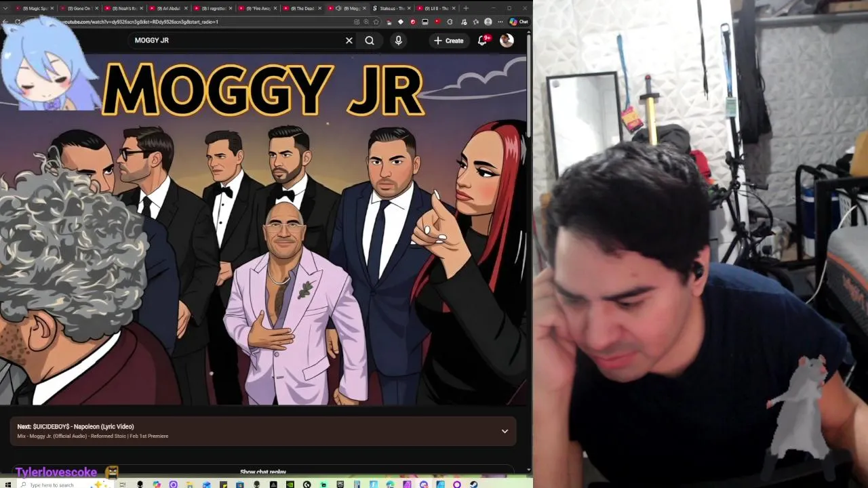
Task: Start voice search with the microphone icon
Action: tap(398, 41)
